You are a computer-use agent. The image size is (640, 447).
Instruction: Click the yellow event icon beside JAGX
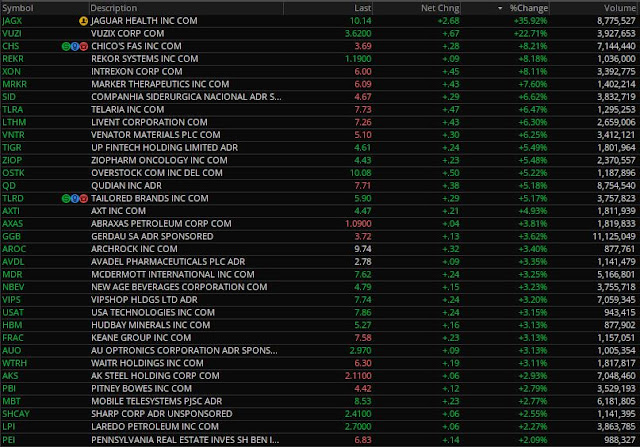tap(83, 21)
